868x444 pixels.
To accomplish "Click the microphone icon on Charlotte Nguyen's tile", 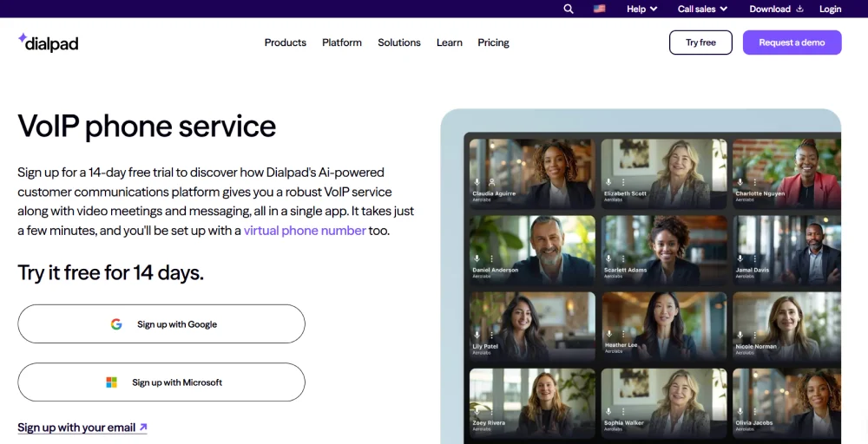I will coord(740,182).
